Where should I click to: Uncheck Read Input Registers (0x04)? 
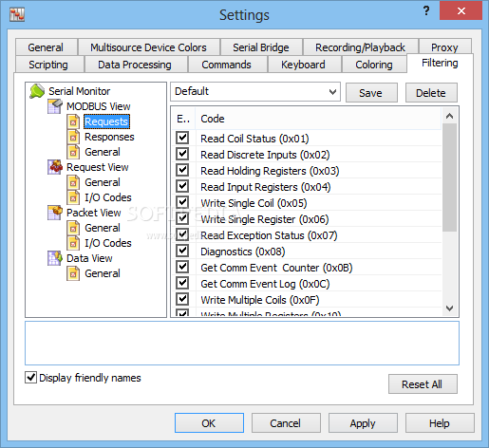pyautogui.click(x=182, y=186)
